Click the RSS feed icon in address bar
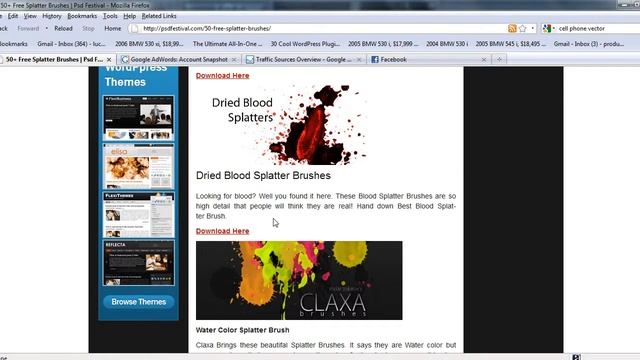 point(512,28)
